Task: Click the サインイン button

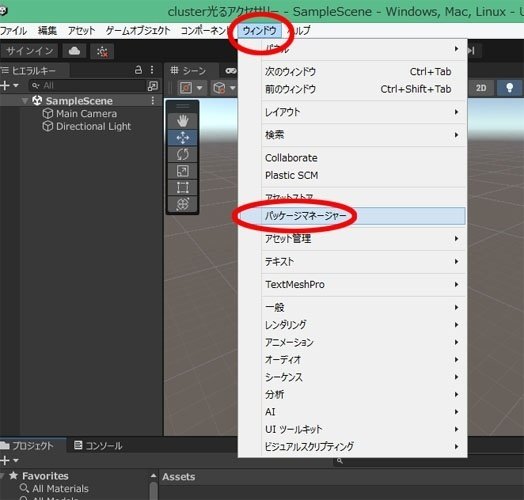Action: tap(29, 51)
